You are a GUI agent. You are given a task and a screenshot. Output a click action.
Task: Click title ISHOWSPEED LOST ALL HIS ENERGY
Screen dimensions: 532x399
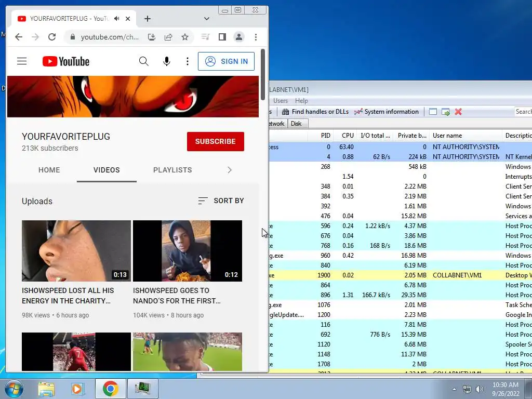pyautogui.click(x=68, y=296)
